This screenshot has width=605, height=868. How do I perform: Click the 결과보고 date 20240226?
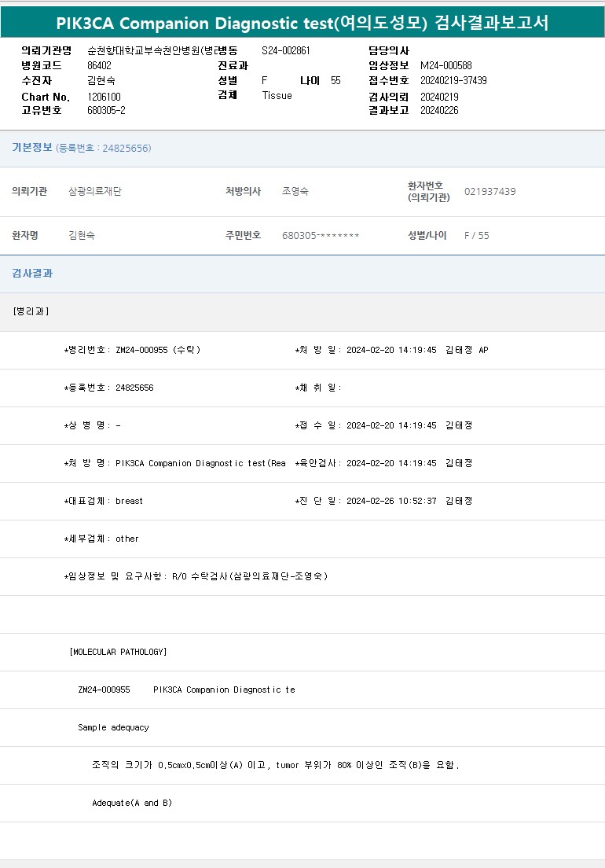439,111
